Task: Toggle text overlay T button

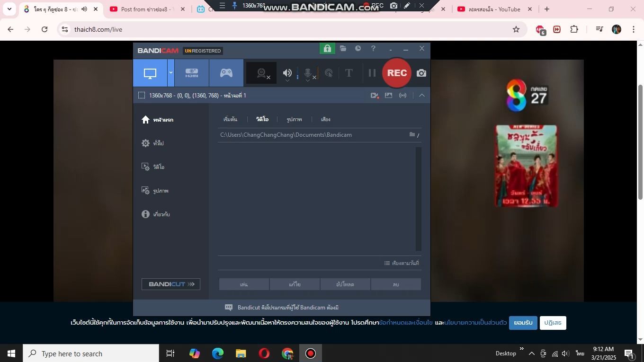Action: [349, 73]
